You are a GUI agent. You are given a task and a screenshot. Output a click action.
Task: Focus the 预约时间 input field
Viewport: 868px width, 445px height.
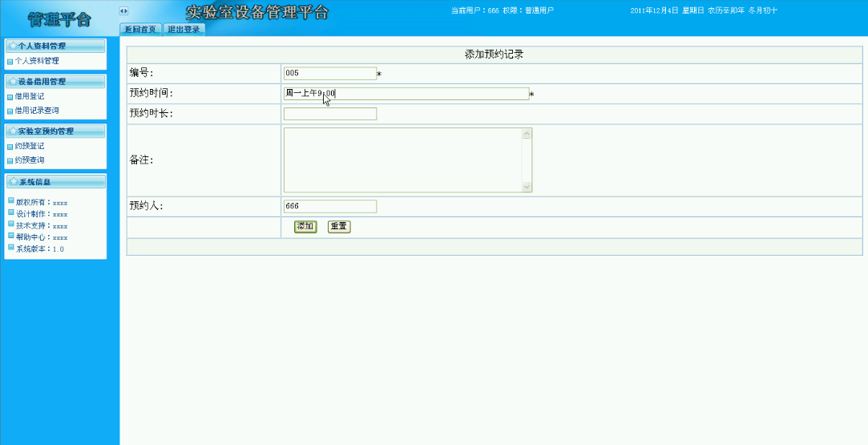(x=406, y=94)
